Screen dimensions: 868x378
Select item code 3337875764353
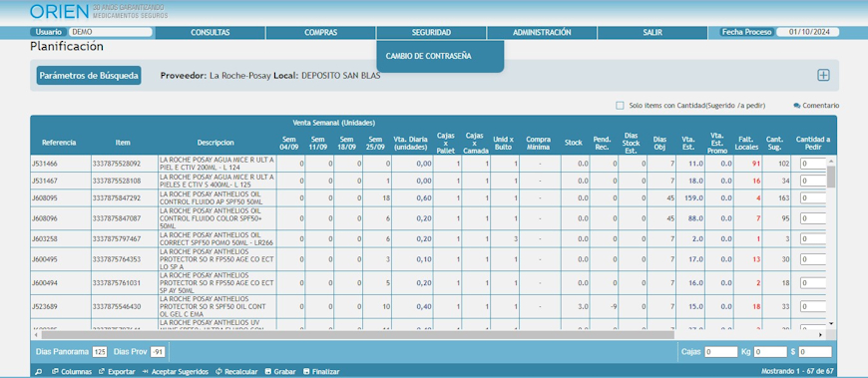[117, 259]
